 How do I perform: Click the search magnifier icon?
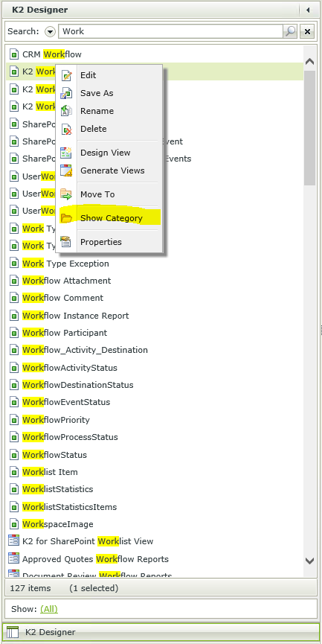click(291, 31)
